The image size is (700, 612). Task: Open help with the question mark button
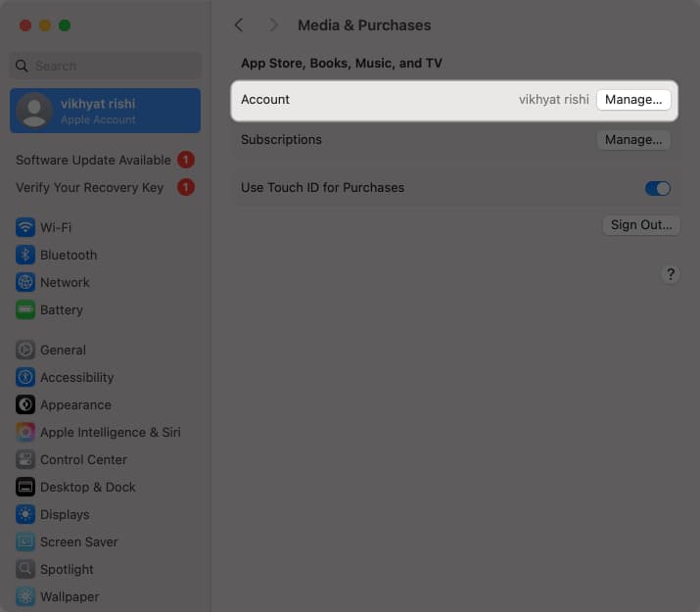[670, 273]
